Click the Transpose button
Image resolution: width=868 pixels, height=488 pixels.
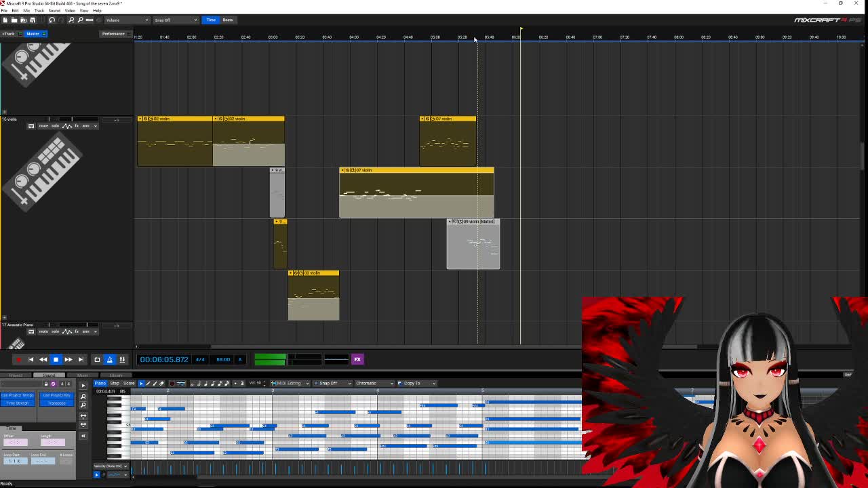pyautogui.click(x=56, y=403)
